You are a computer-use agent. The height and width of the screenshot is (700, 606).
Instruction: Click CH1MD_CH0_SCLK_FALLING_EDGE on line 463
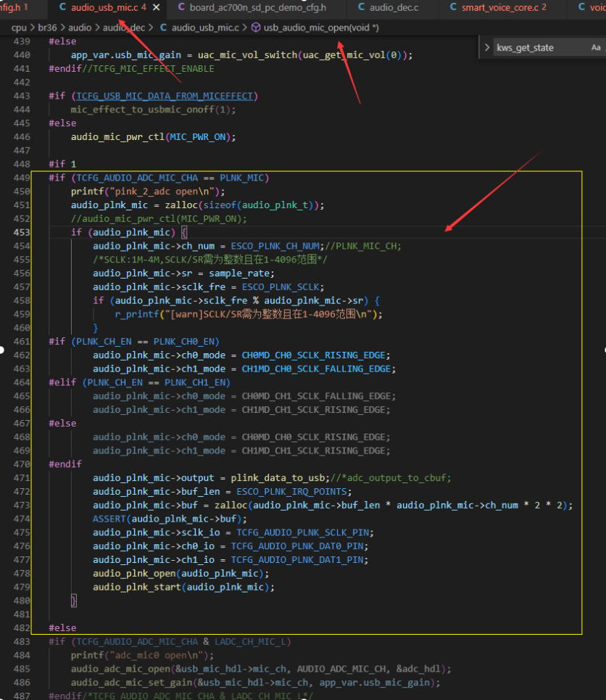tap(316, 368)
